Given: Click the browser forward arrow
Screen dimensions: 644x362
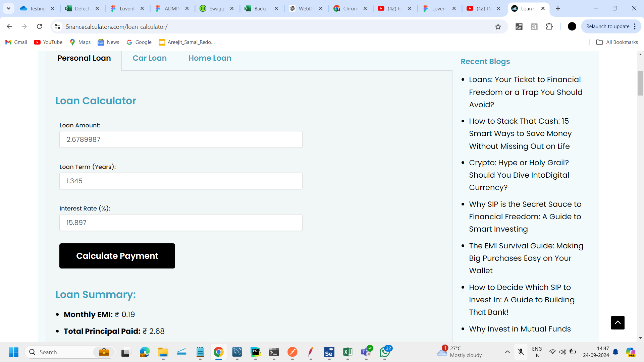Looking at the screenshot, I should click(24, 26).
